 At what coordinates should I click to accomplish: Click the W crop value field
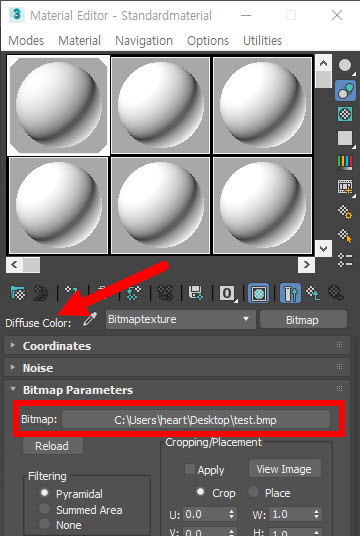pyautogui.click(x=291, y=514)
